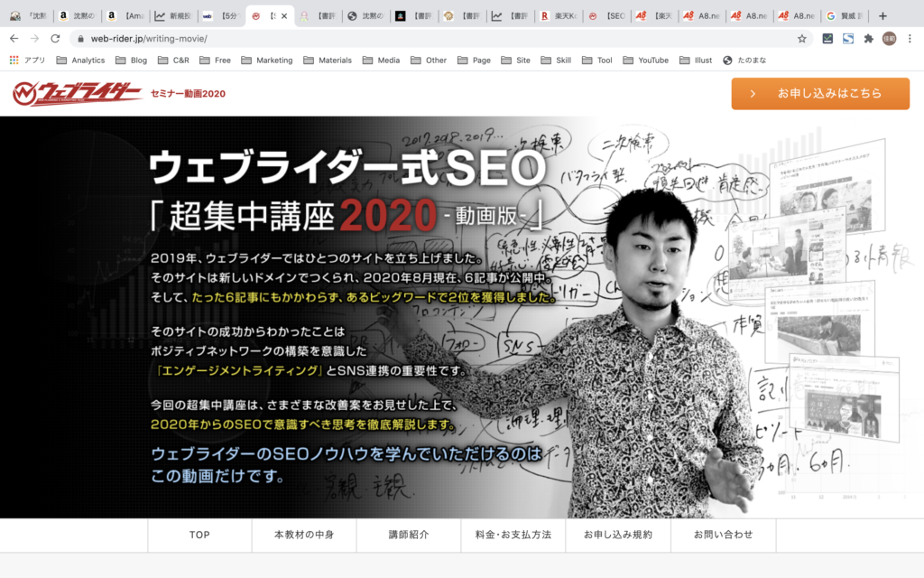Open the Analytics bookmark folder
The image size is (924, 578).
80,61
